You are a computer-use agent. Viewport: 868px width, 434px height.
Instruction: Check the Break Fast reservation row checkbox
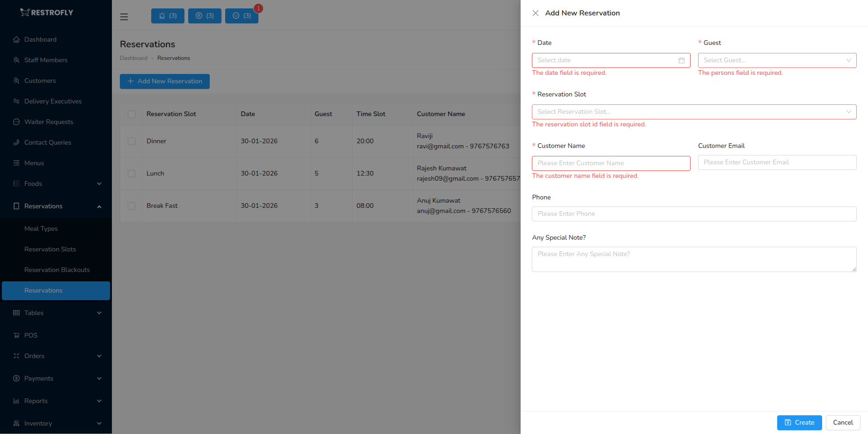(132, 206)
